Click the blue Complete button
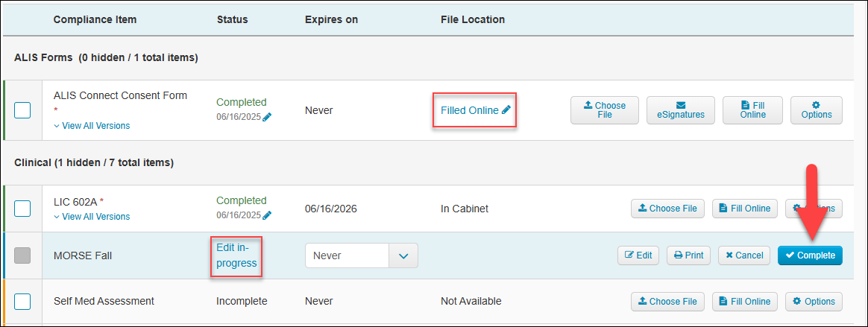This screenshot has width=868, height=327. [x=810, y=255]
